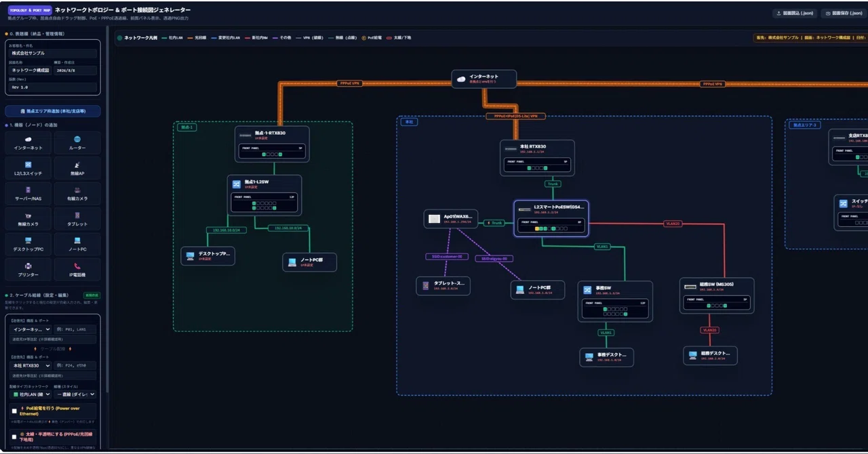
Task: Open the 線種 style dropdown showing 直線
Action: 75,394
